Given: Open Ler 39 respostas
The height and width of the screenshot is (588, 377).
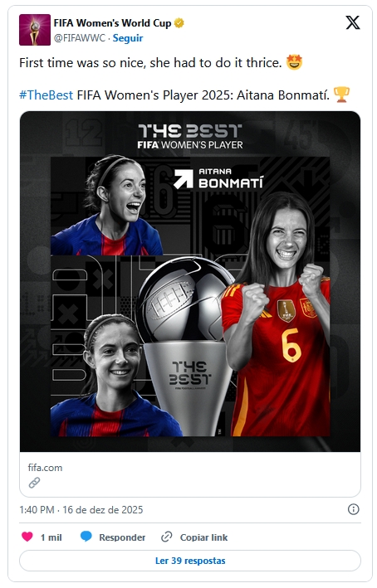Looking at the screenshot, I should point(190,561).
